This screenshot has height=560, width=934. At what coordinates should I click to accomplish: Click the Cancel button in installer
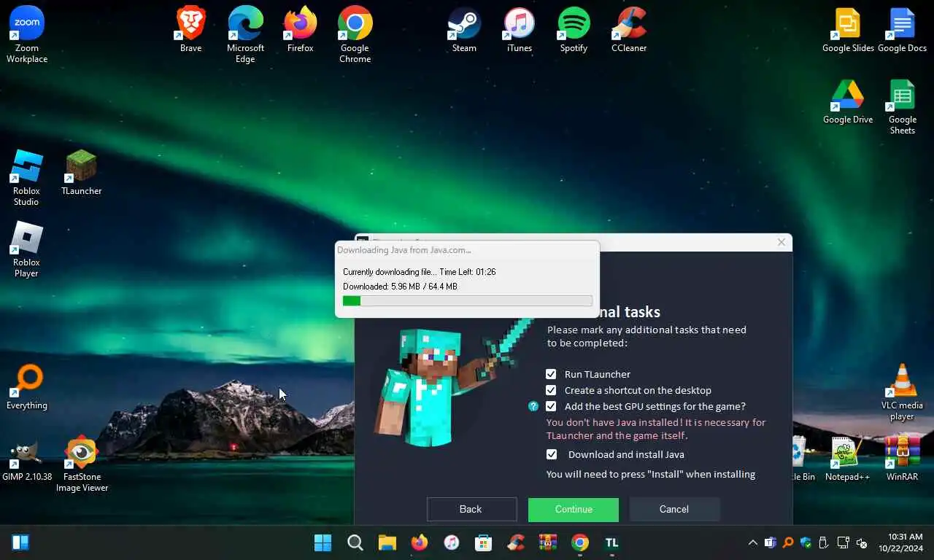[x=674, y=509]
